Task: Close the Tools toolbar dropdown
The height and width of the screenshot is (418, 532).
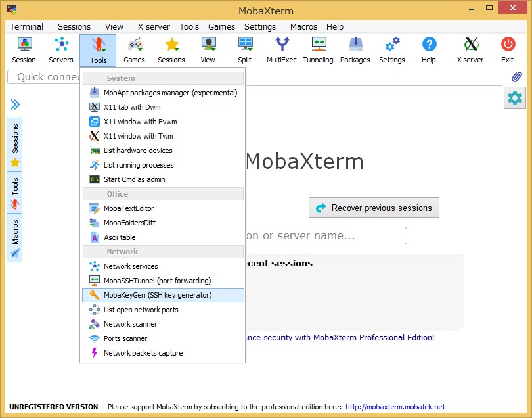Action: [x=98, y=50]
